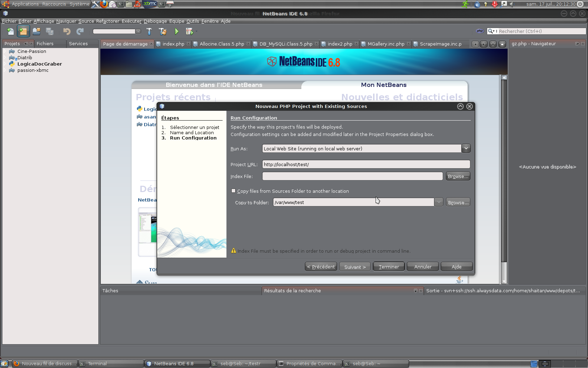Click the start page vertical scrollbar
This screenshot has height=368, width=588.
[504, 179]
